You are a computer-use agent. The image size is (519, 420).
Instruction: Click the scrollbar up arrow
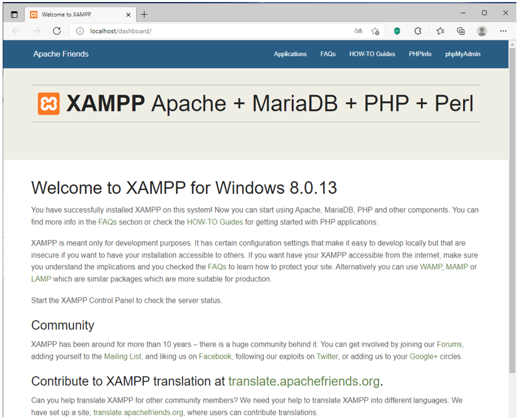[512, 45]
